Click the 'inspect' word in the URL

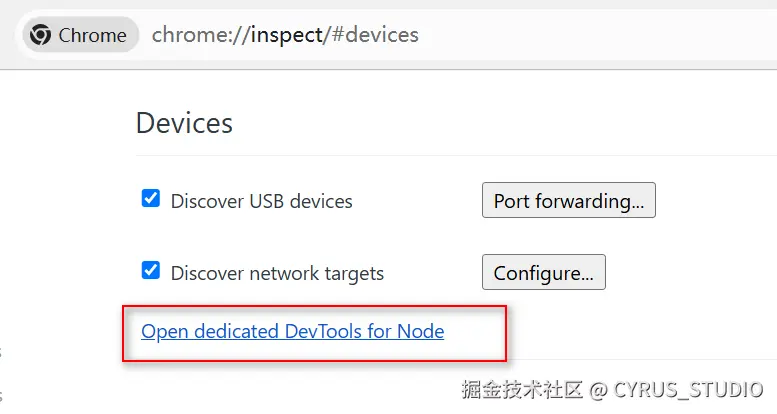point(285,35)
